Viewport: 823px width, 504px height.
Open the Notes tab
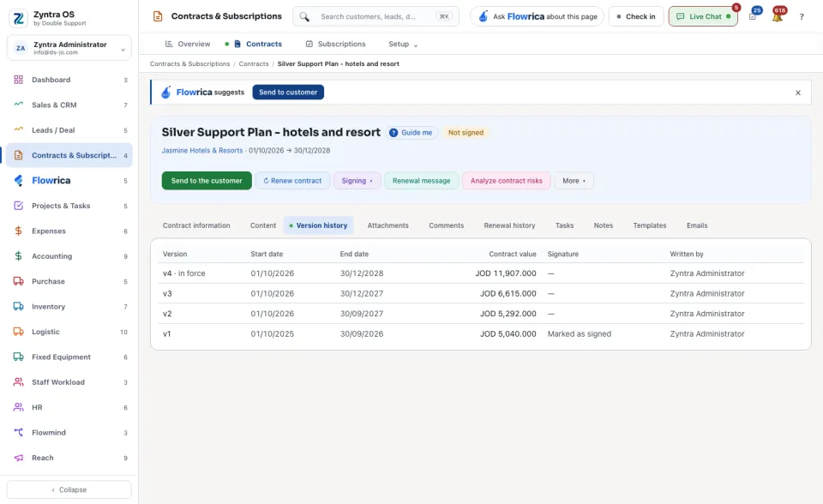pos(603,225)
